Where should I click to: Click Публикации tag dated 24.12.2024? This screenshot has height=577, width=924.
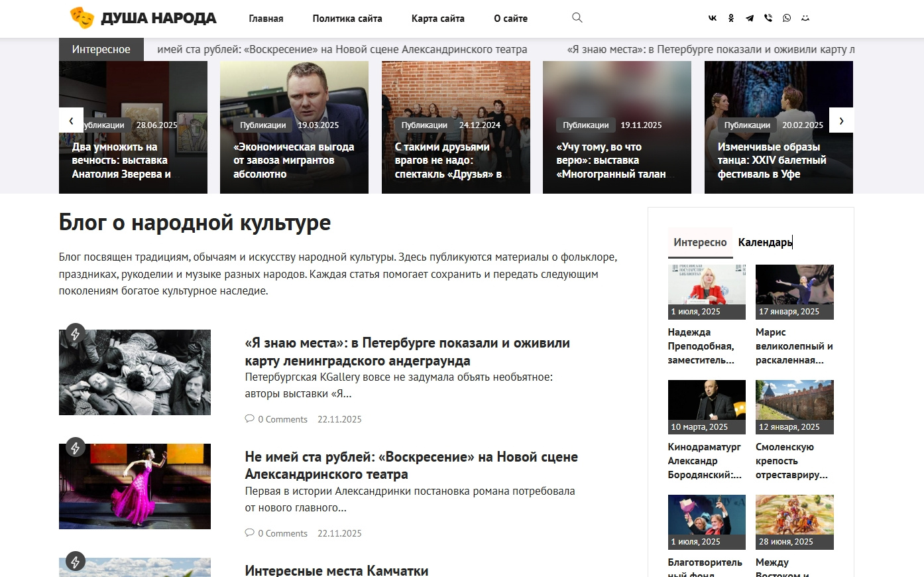click(424, 125)
